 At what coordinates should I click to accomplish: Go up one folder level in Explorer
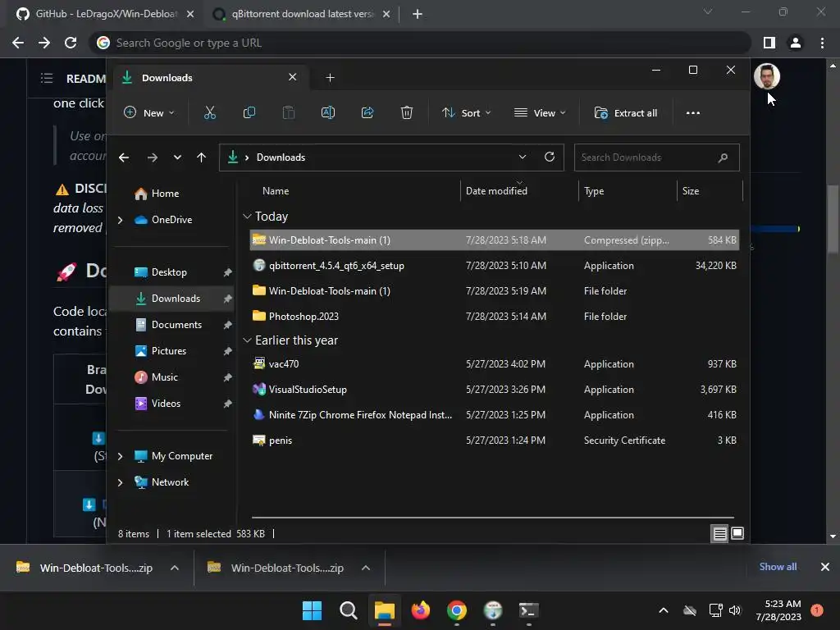pos(202,157)
